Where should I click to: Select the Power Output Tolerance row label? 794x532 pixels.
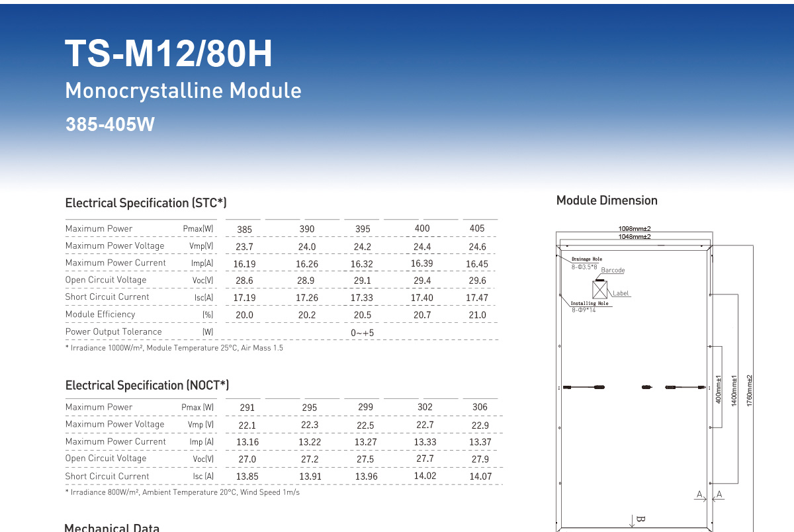[x=113, y=332]
